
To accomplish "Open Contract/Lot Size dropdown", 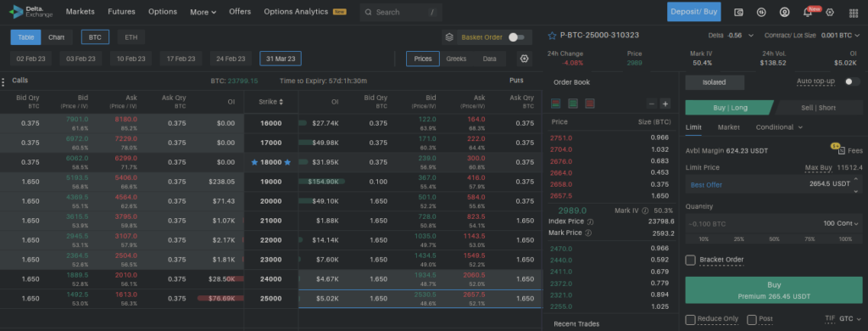I will 859,36.
